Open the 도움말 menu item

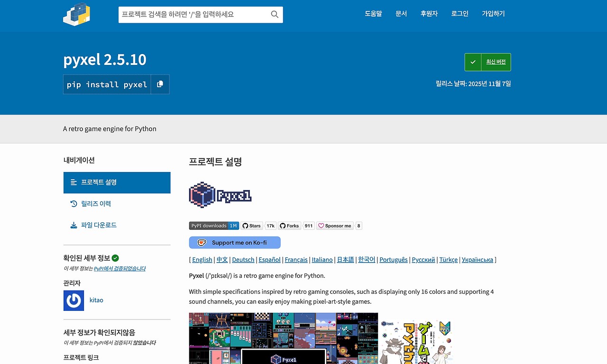click(373, 14)
